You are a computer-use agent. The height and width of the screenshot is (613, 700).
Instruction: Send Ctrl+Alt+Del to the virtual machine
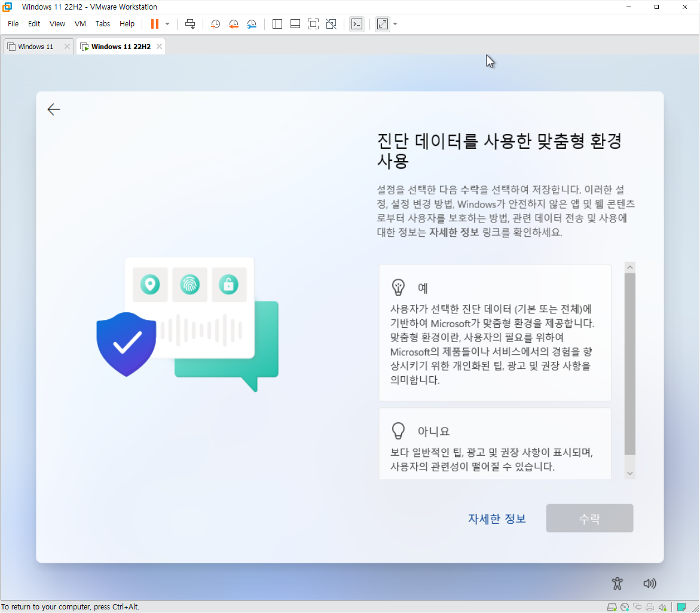pyautogui.click(x=190, y=24)
